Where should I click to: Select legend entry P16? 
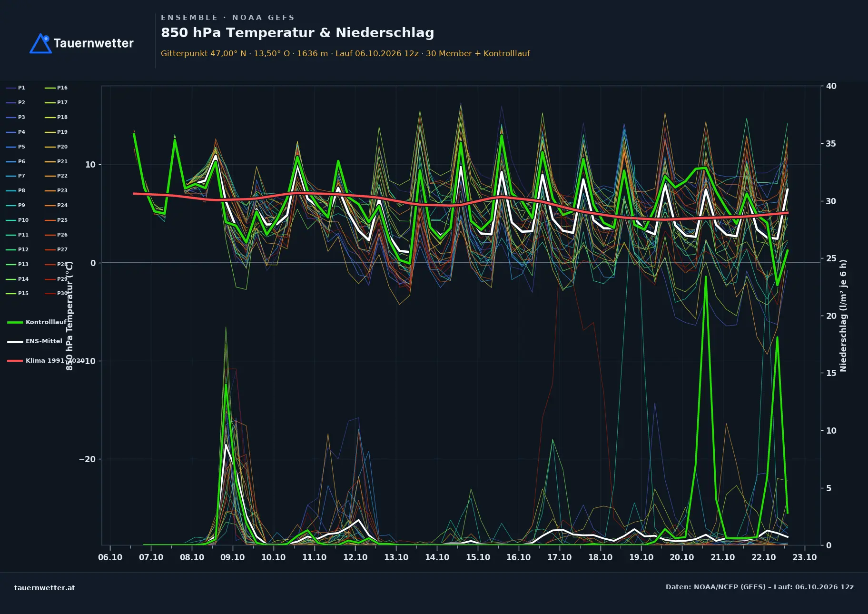(56, 88)
